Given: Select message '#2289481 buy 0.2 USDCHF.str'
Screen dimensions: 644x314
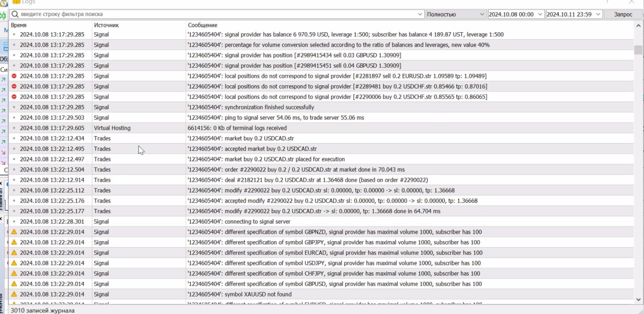Looking at the screenshot, I should pos(337,86).
